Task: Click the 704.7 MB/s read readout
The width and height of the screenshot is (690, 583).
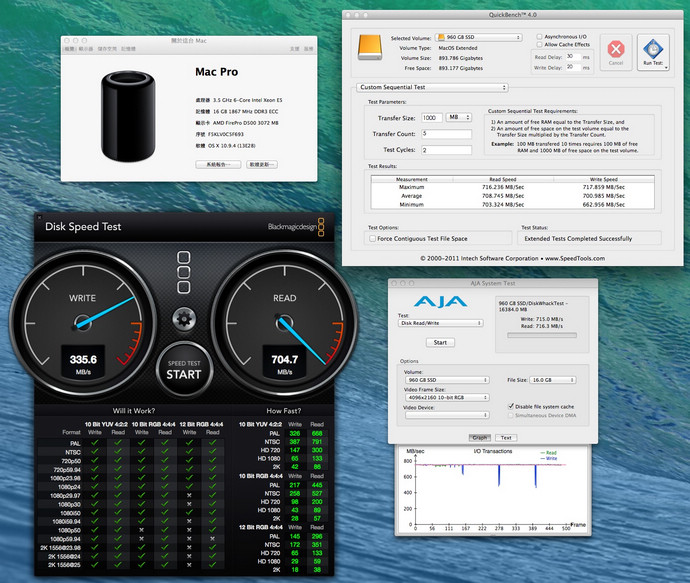Action: click(x=284, y=362)
